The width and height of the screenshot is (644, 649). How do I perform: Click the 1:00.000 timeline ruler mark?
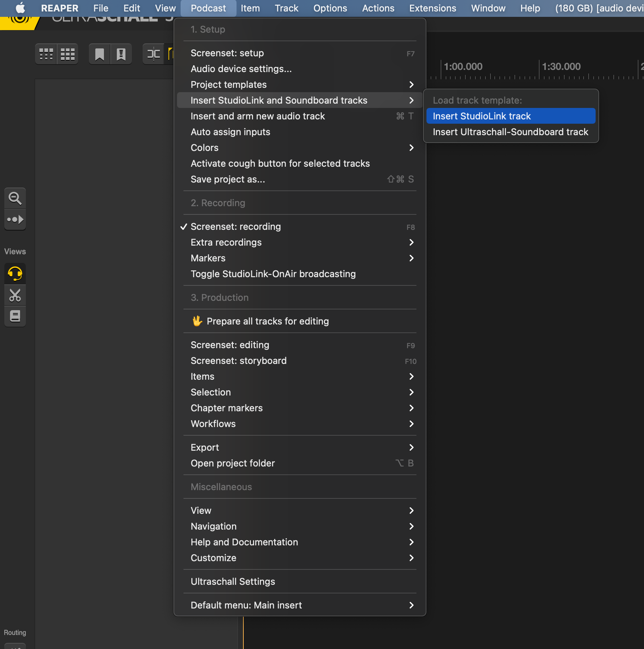click(463, 67)
